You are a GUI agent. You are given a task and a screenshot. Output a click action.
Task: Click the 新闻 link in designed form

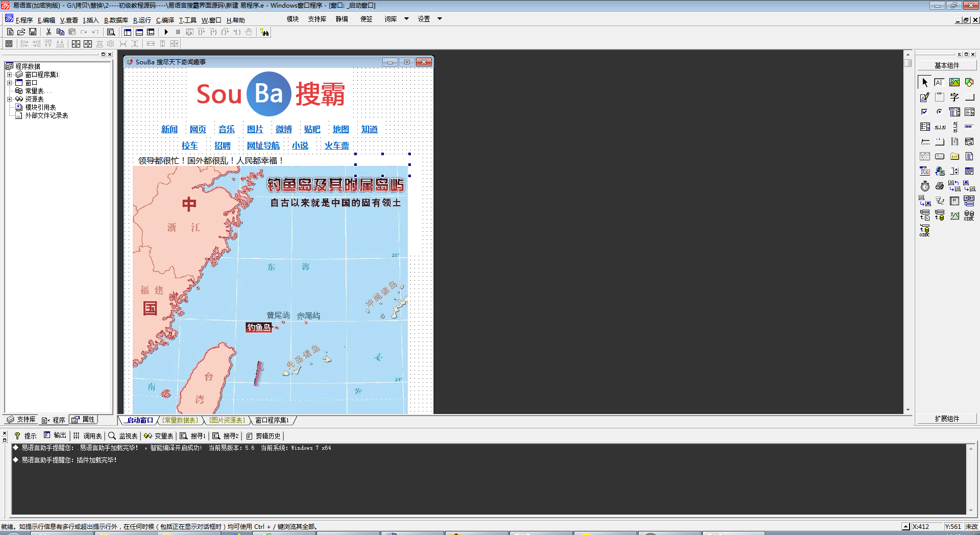coord(169,130)
